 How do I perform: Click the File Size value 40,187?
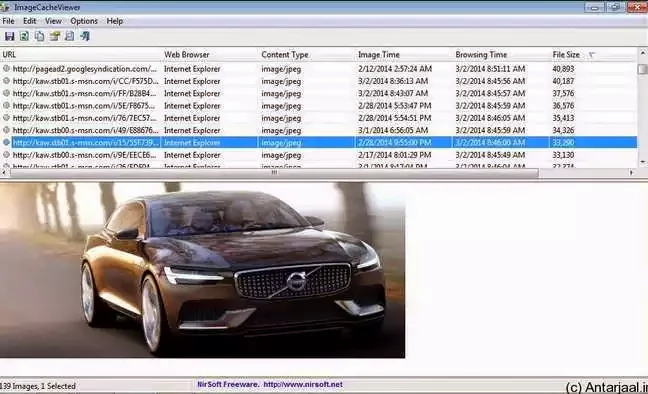(x=563, y=81)
